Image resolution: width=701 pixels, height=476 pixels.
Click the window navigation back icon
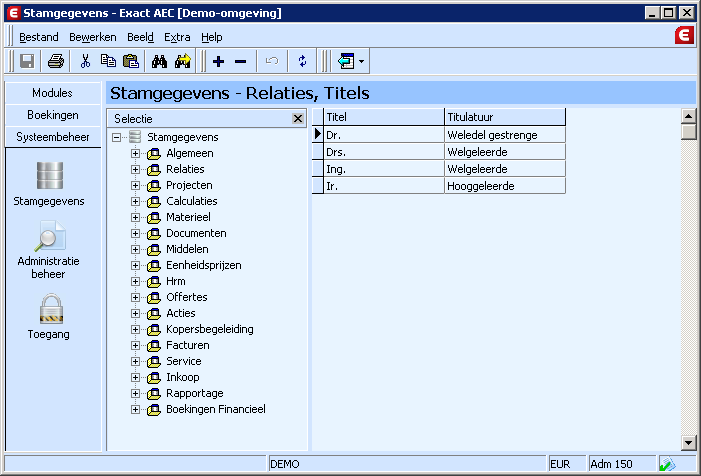pyautogui.click(x=346, y=61)
